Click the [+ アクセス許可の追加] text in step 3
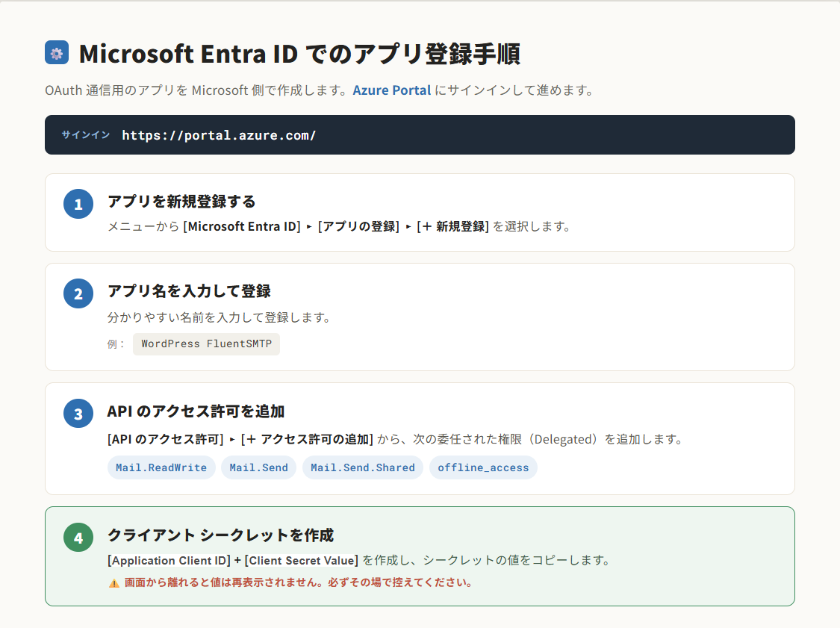This screenshot has width=840, height=628. 307,439
